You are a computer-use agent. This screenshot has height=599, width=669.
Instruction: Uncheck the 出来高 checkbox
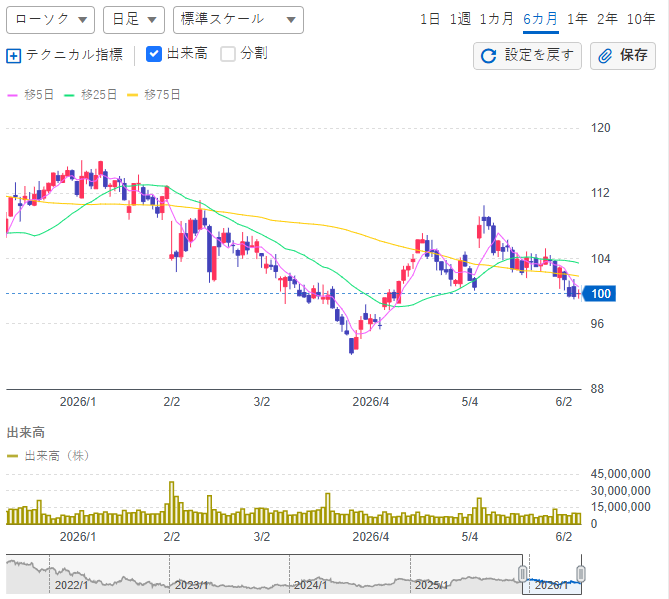pos(154,54)
